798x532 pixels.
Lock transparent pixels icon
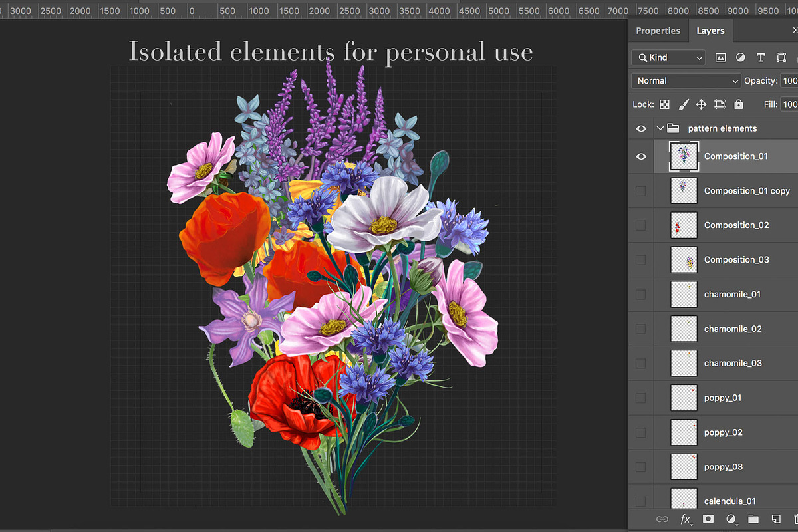pos(664,104)
